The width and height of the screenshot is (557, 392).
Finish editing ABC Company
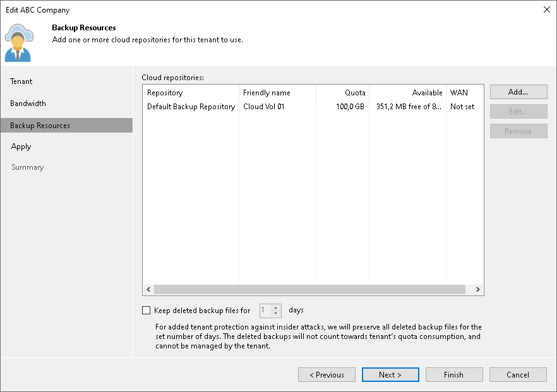tap(454, 374)
